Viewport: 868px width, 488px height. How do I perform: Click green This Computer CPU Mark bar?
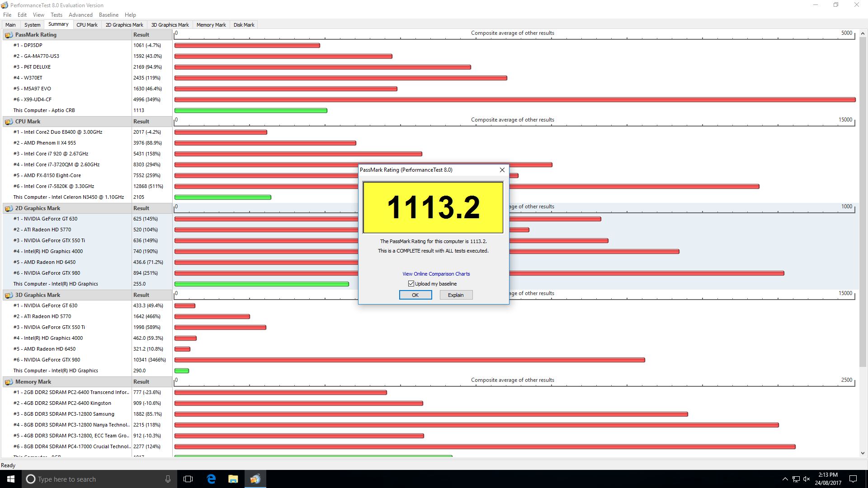click(x=223, y=197)
